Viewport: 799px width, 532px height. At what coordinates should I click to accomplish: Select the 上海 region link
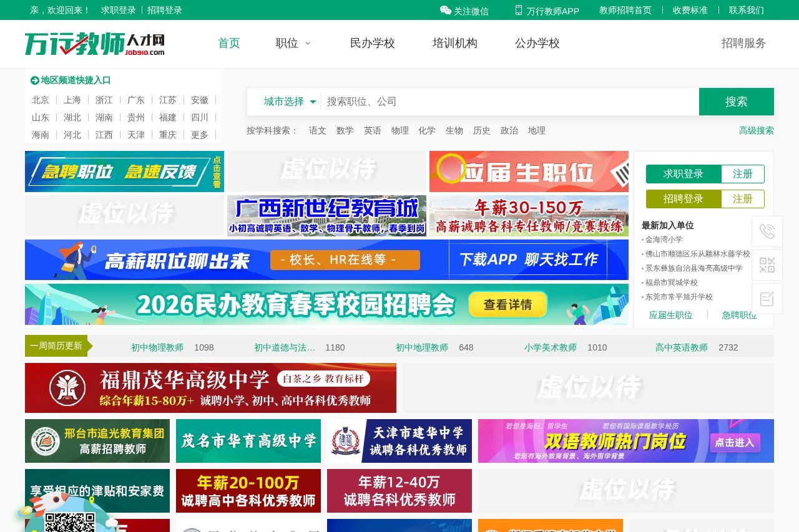pos(72,100)
